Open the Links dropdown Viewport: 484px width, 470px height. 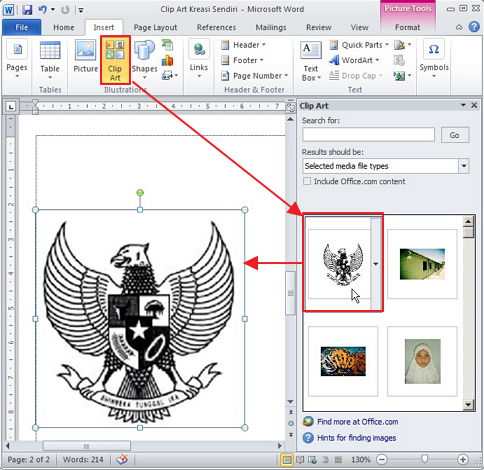(199, 59)
